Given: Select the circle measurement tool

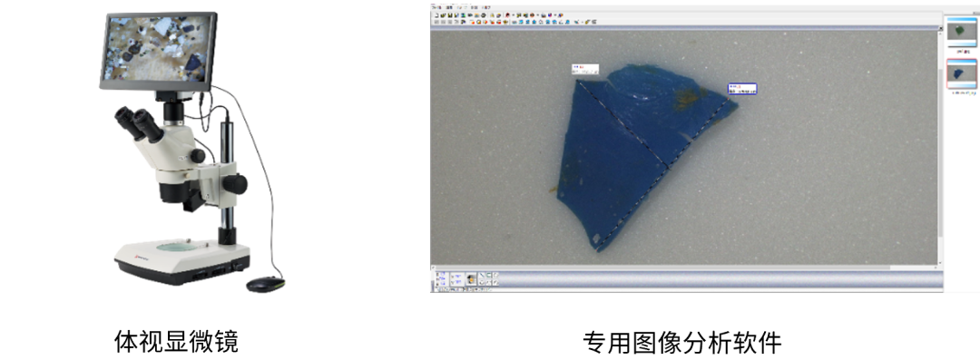Looking at the screenshot, I should tap(482, 283).
